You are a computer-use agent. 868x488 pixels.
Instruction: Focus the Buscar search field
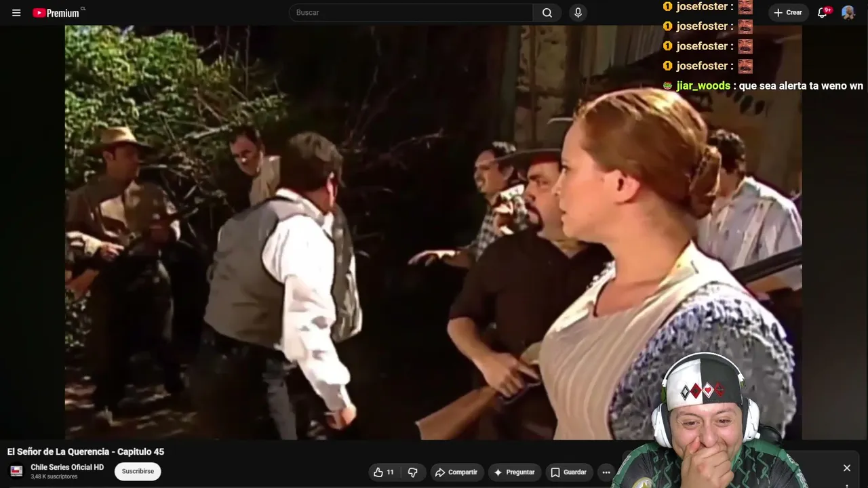(x=411, y=13)
